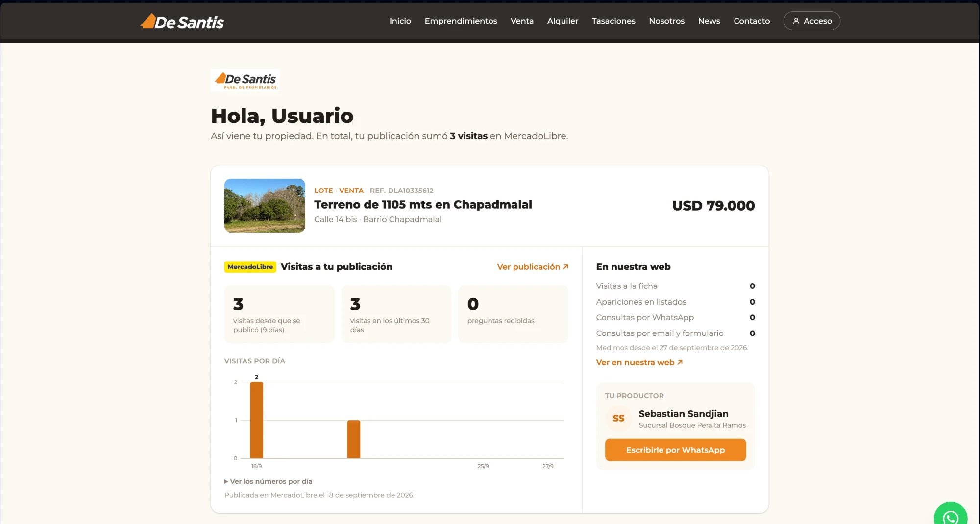Image resolution: width=980 pixels, height=524 pixels.
Task: Click the De Santis logo in header
Action: 182,22
